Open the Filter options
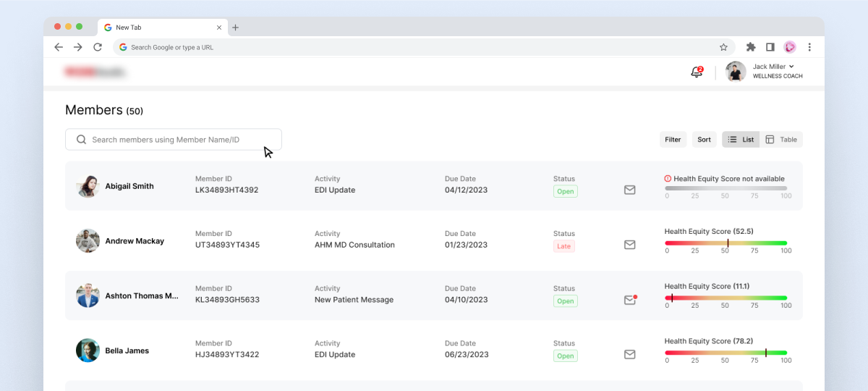This screenshot has width=868, height=391. tap(673, 140)
